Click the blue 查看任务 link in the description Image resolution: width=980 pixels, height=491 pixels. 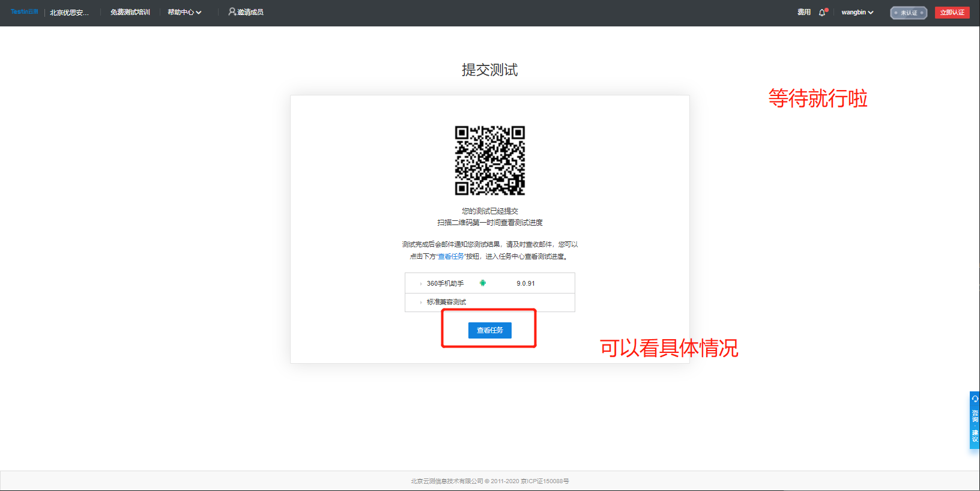pos(451,256)
